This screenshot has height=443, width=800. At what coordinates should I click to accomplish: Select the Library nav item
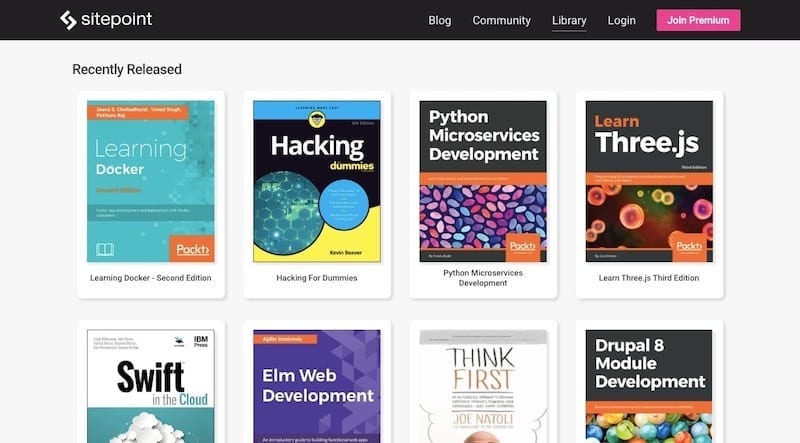pyautogui.click(x=569, y=20)
